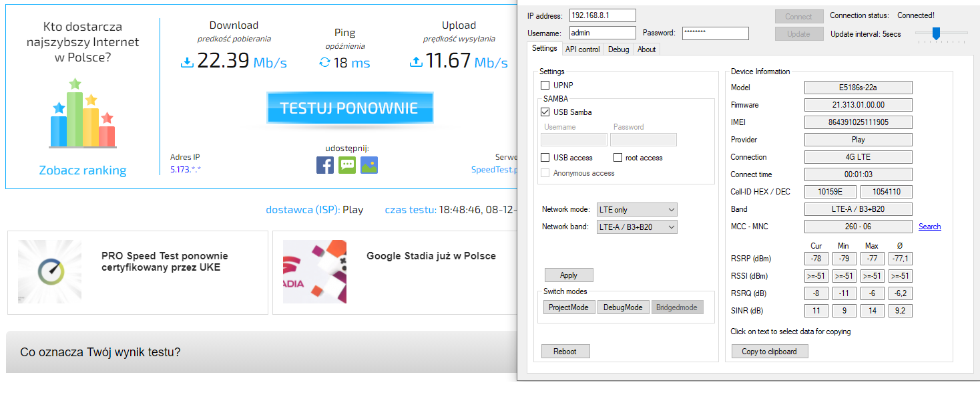Enable the UPNP checkbox
The image size is (980, 397).
pyautogui.click(x=545, y=86)
